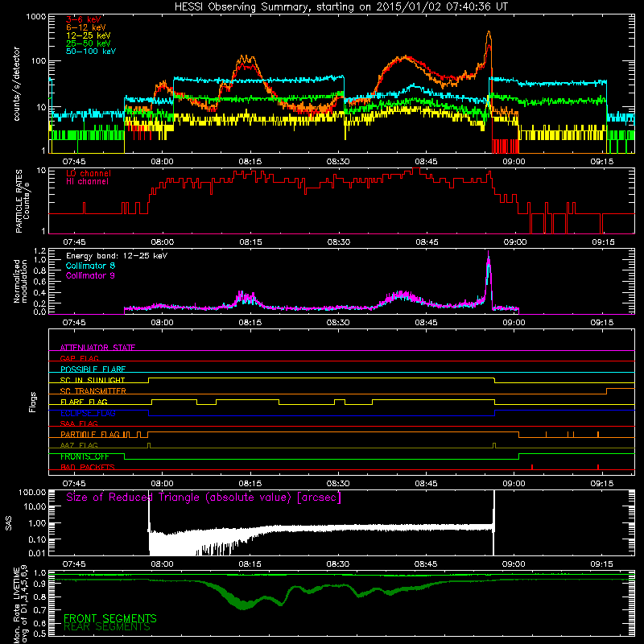644x644 pixels.
Task: Click the SC TRANSMITTER flag label
Action: (x=93, y=390)
